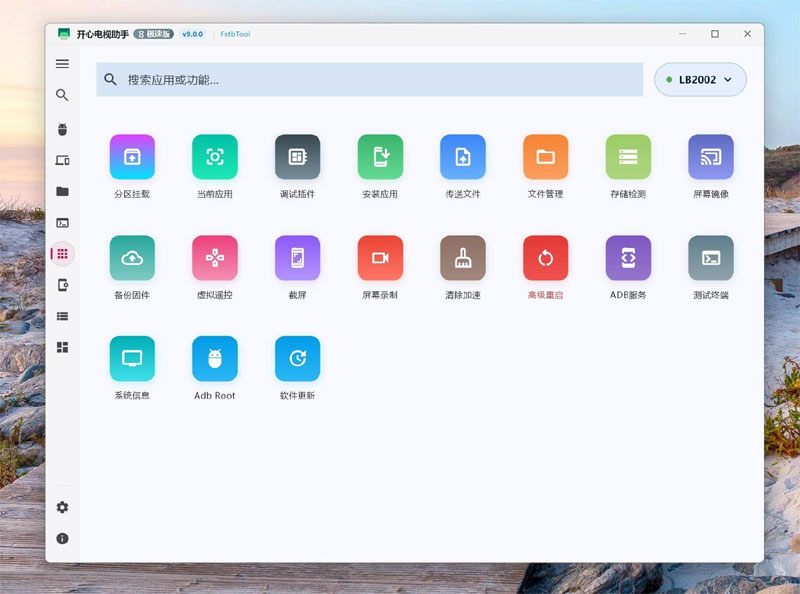The height and width of the screenshot is (594, 800).
Task: Select the terminal icon in the sidebar
Action: [x=62, y=223]
